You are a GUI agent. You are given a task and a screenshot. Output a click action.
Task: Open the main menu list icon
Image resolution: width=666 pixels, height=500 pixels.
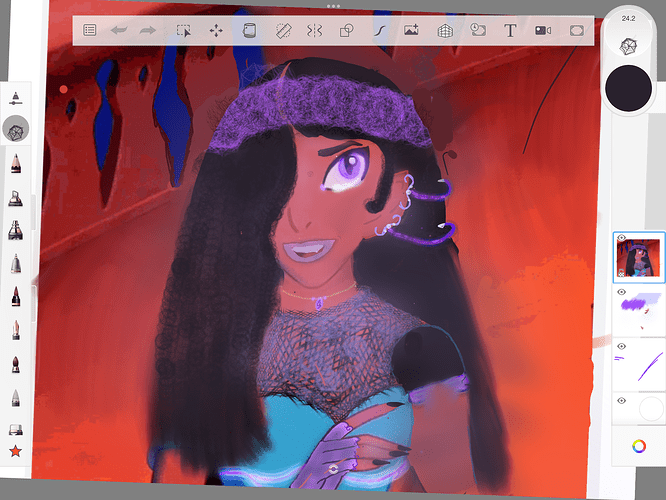90,30
